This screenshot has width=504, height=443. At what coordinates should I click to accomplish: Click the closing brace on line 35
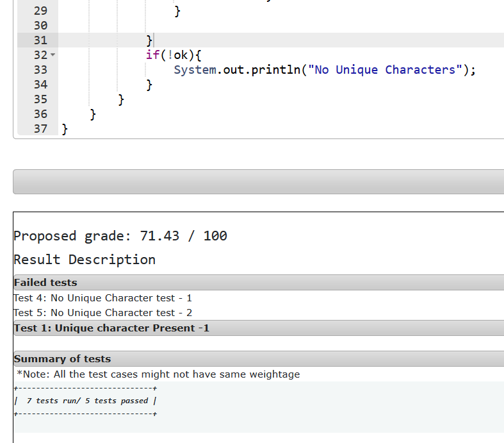point(121,100)
